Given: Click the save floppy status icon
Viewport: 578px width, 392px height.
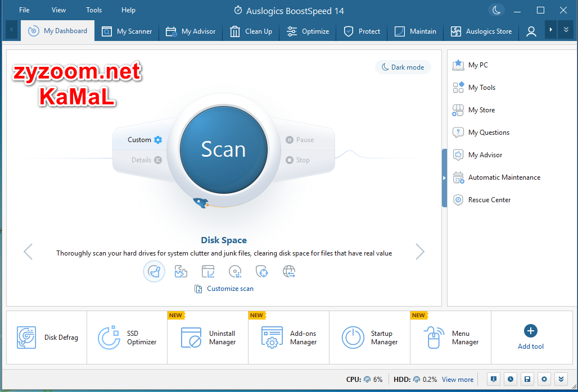Looking at the screenshot, I should (527, 379).
